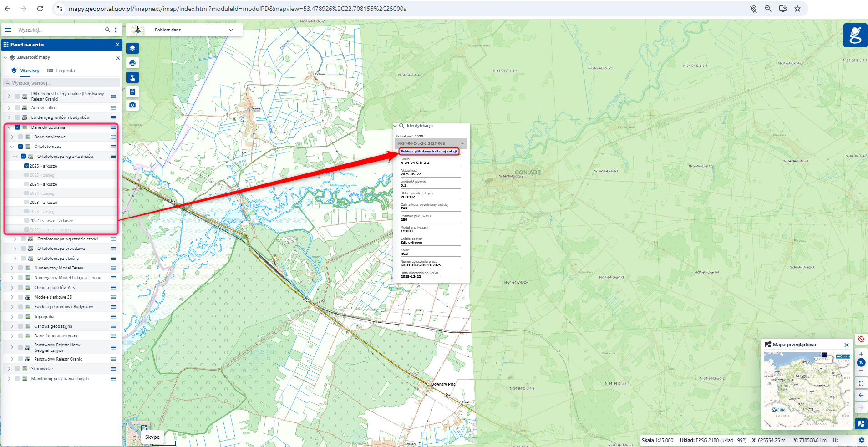Image resolution: width=868 pixels, height=447 pixels.
Task: Expand the Adresy i ulice layer group
Action: [x=9, y=108]
